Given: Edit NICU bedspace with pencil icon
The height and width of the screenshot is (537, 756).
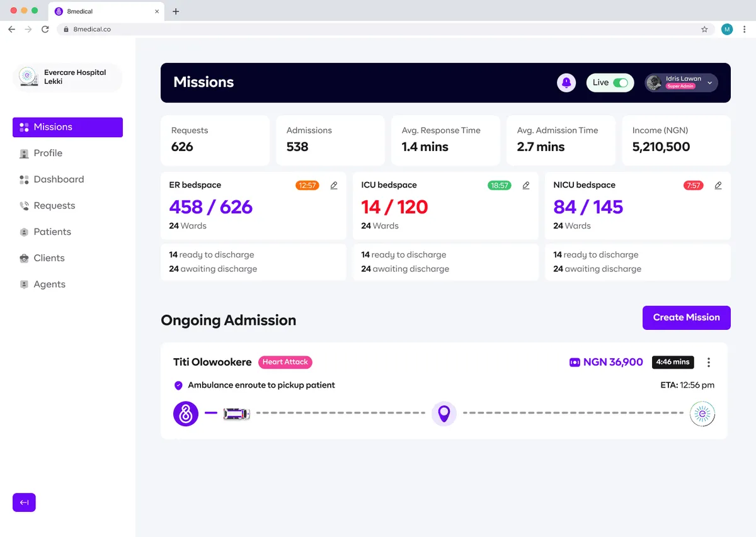Looking at the screenshot, I should [718, 186].
